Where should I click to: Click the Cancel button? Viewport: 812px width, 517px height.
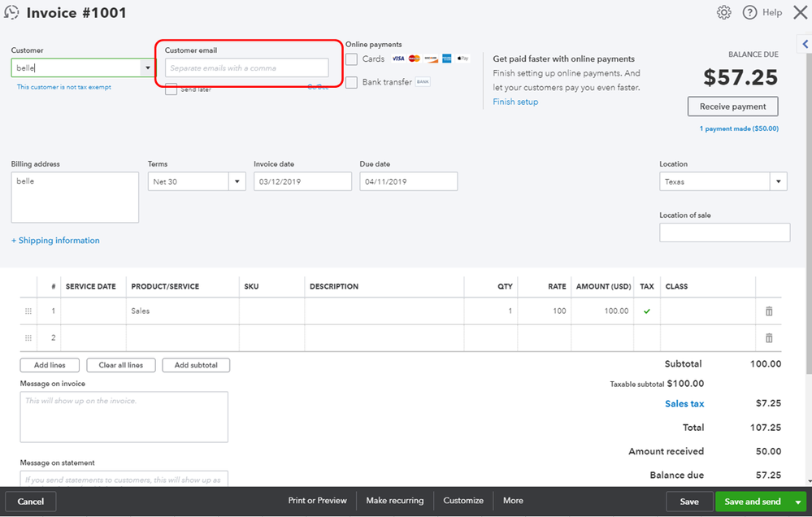[31, 502]
